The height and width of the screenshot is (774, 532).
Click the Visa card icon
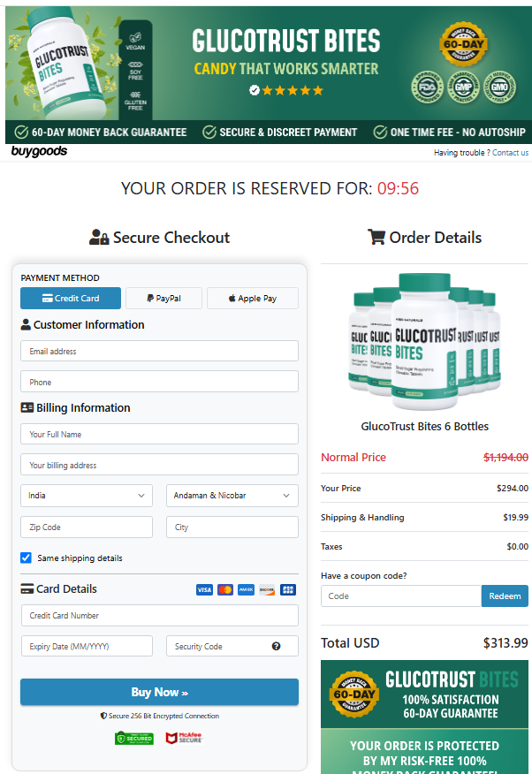coord(204,589)
